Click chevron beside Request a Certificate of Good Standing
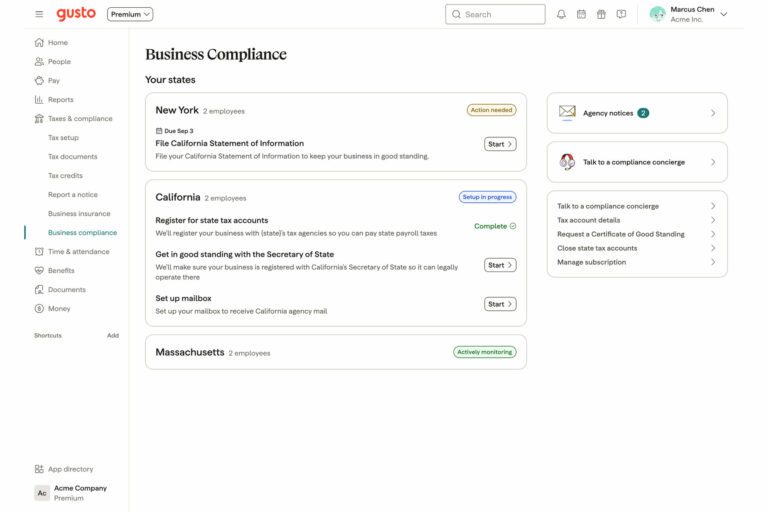This screenshot has height=512, width=768. point(713,234)
